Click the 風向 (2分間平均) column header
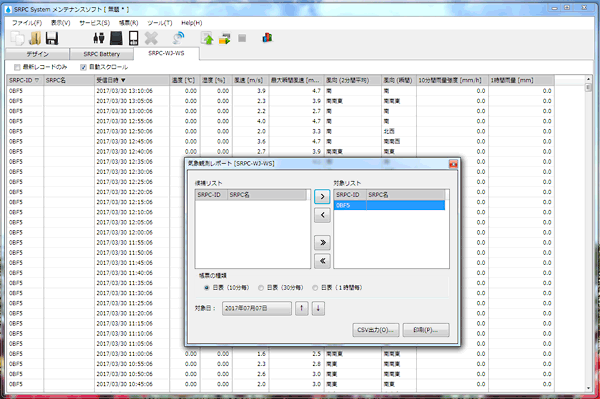 (353, 80)
